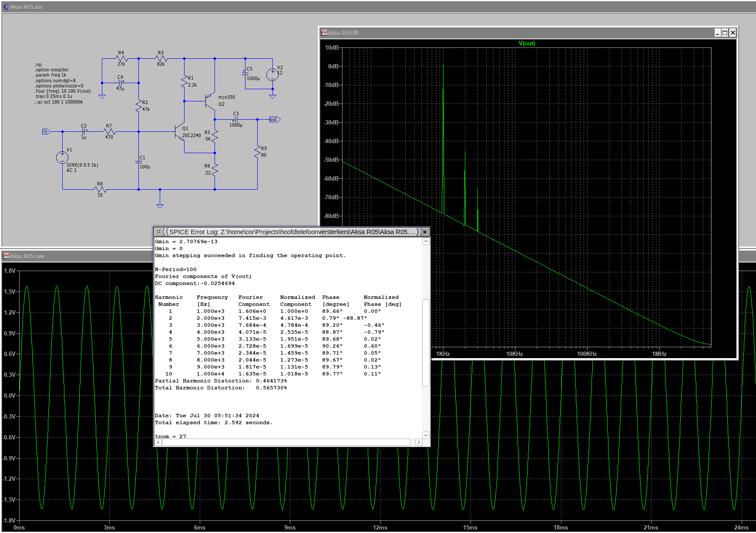Click the 'N-Period=100' log line
Image resolution: width=756 pixels, height=533 pixels.
(x=176, y=269)
